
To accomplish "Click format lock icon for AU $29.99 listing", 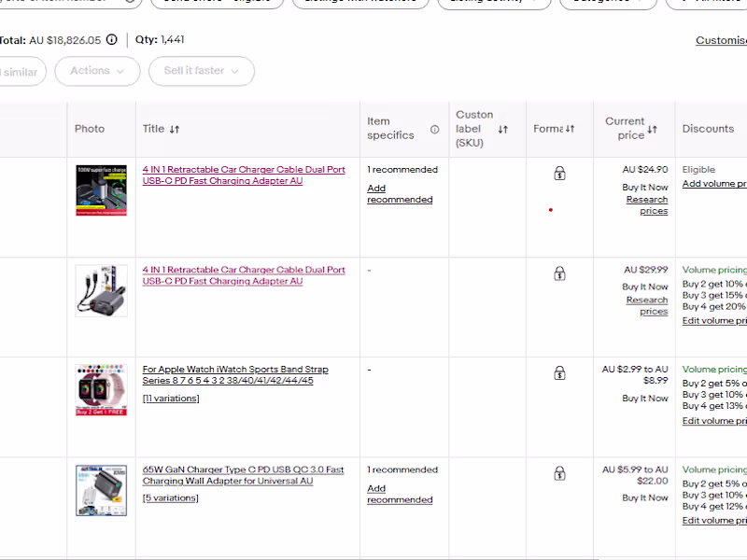I will tap(559, 273).
